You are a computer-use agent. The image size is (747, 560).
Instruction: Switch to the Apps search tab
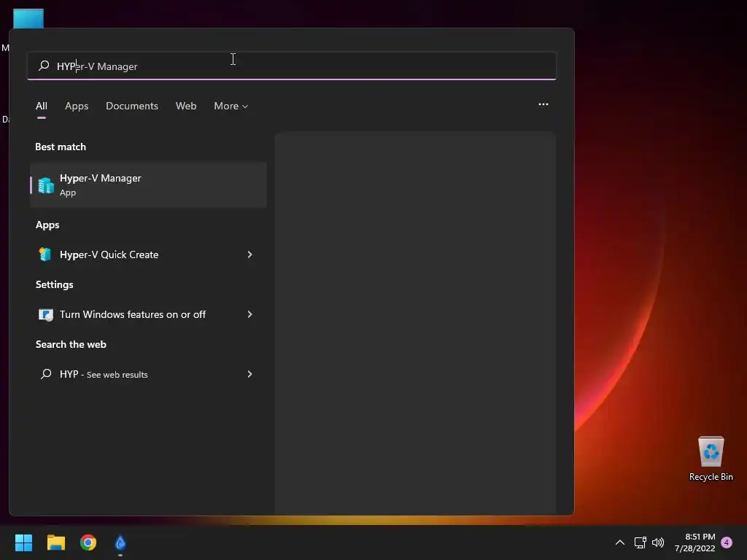click(x=77, y=106)
